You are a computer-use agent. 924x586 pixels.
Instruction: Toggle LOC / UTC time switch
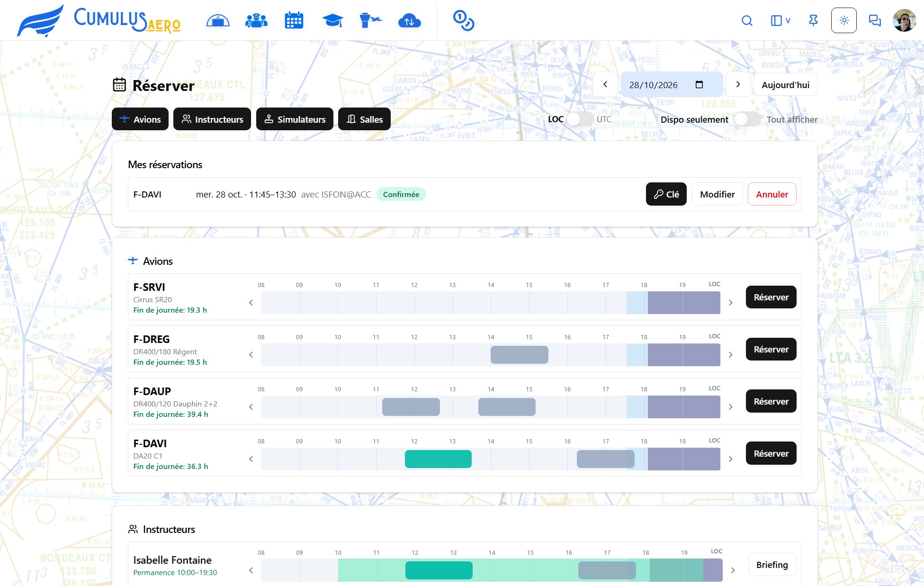580,119
